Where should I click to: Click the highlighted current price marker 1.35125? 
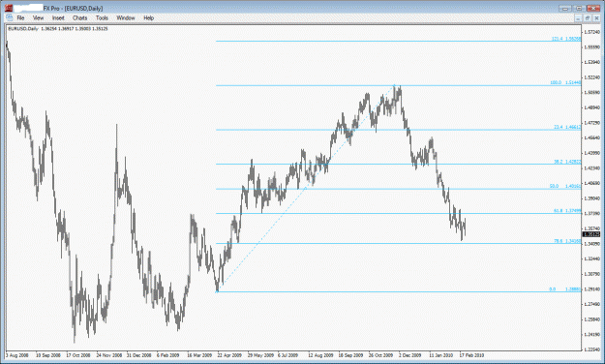click(x=591, y=234)
